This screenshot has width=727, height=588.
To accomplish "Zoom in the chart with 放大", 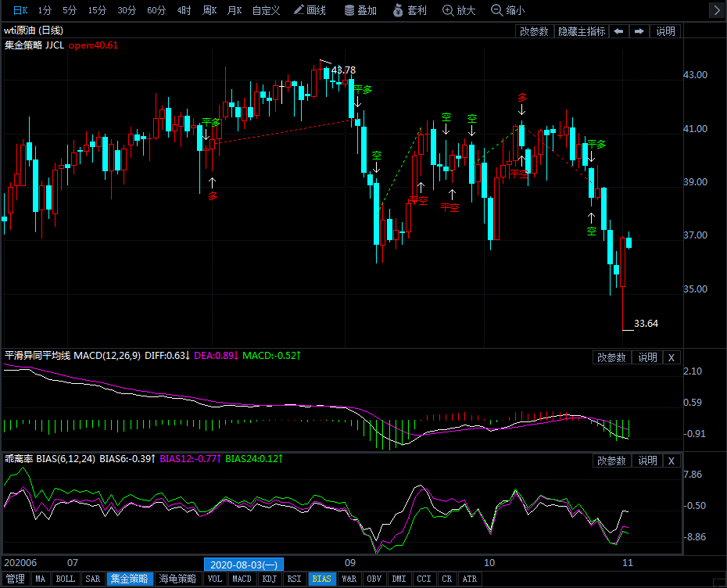I will pyautogui.click(x=458, y=10).
